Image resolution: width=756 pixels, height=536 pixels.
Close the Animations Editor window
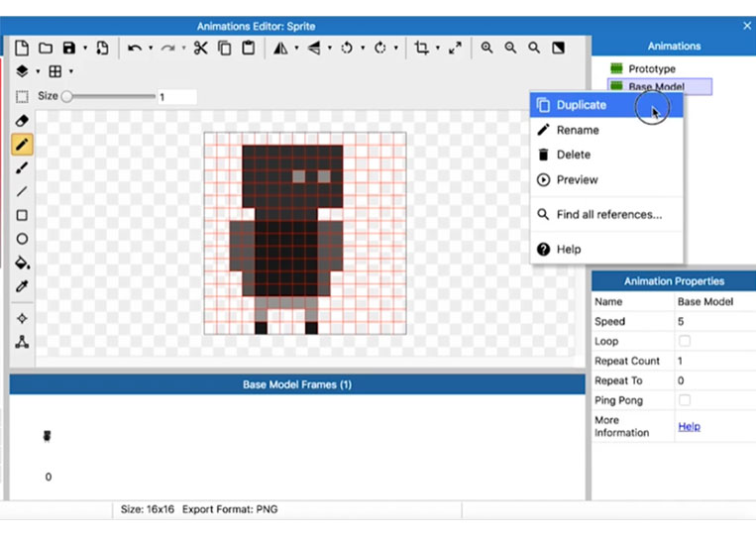pyautogui.click(x=747, y=26)
